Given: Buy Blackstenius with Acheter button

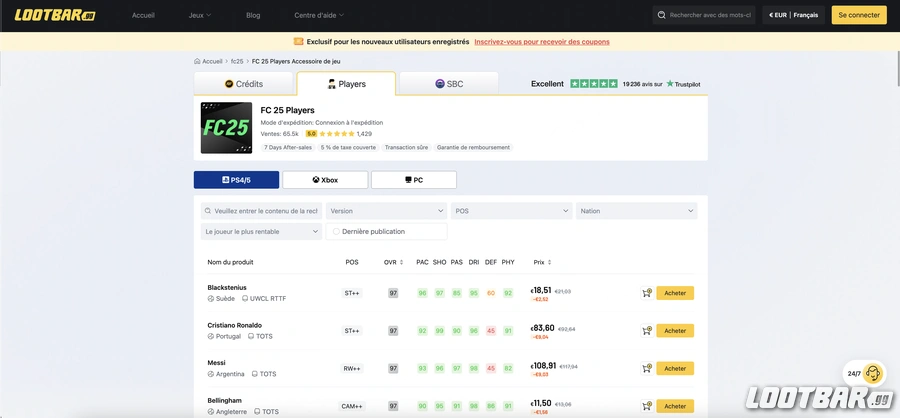Looking at the screenshot, I should tap(675, 293).
